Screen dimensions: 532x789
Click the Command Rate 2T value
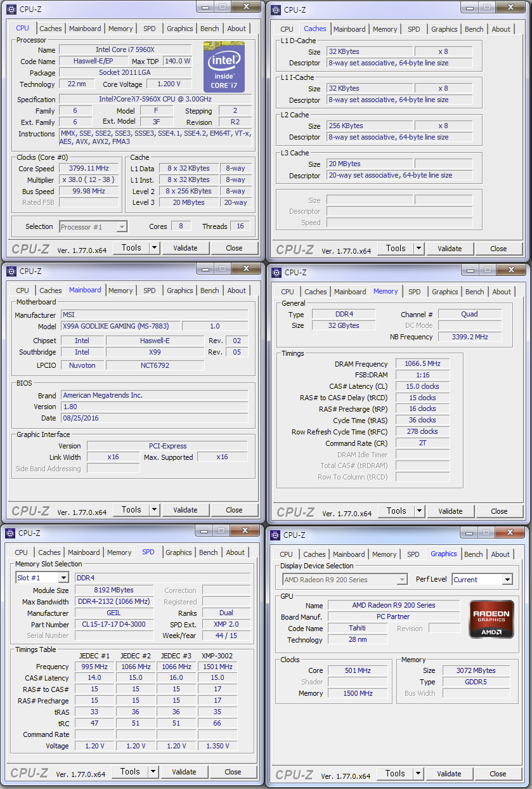(x=423, y=443)
